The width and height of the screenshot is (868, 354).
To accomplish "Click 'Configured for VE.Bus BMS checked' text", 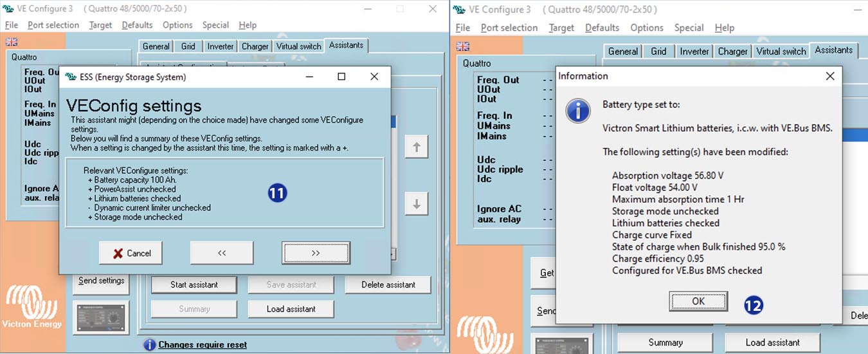I will [687, 270].
